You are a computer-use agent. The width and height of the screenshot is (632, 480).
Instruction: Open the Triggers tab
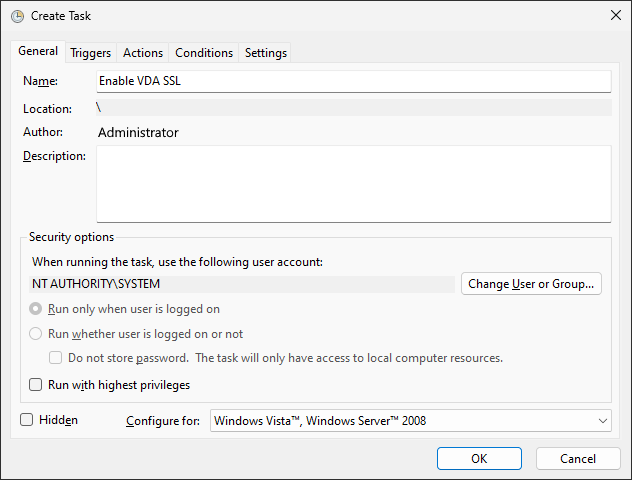pyautogui.click(x=90, y=53)
